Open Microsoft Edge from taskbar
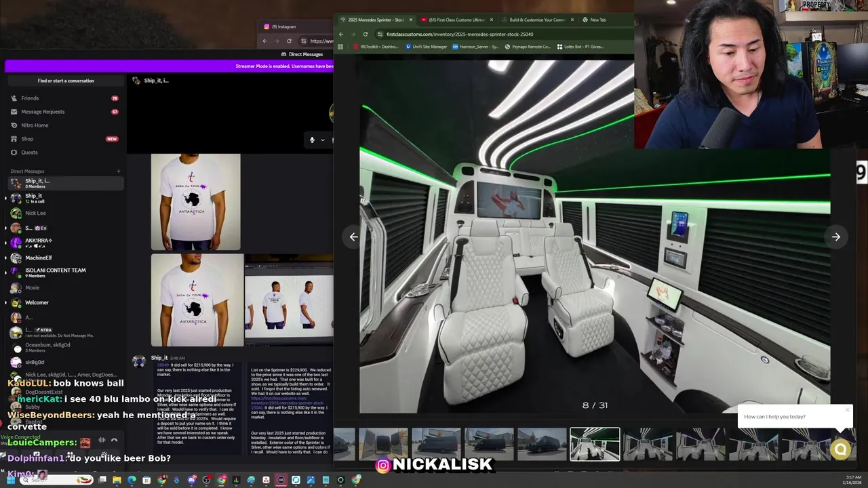 click(x=132, y=480)
